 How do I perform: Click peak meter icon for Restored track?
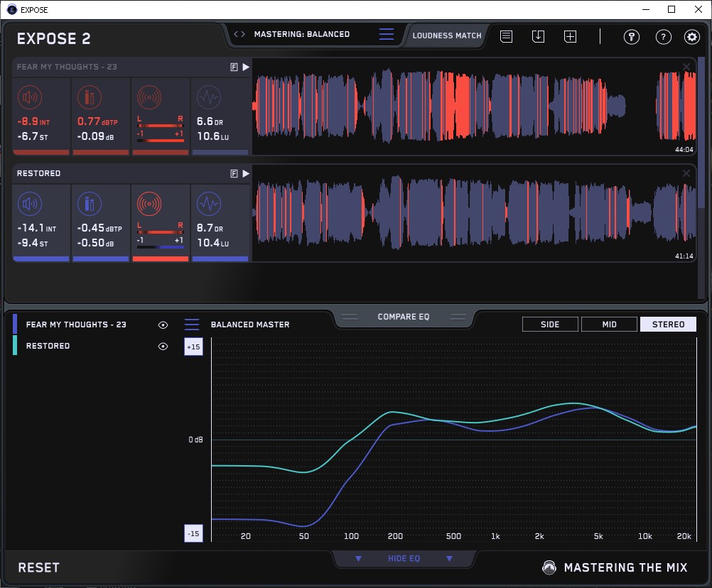pyautogui.click(x=90, y=204)
